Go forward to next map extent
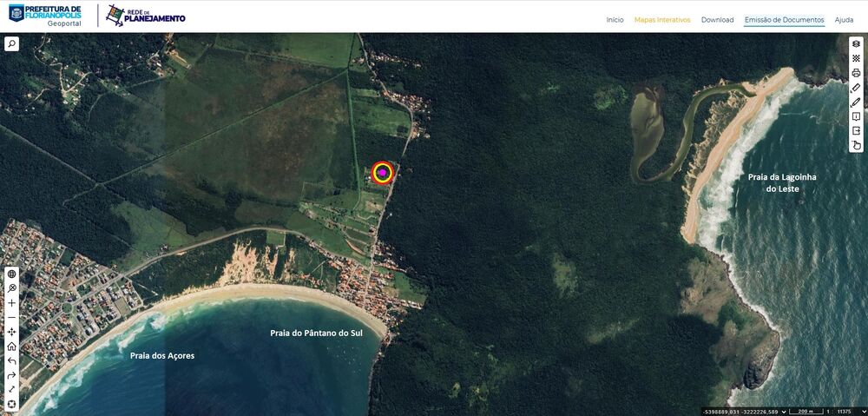 [11, 375]
